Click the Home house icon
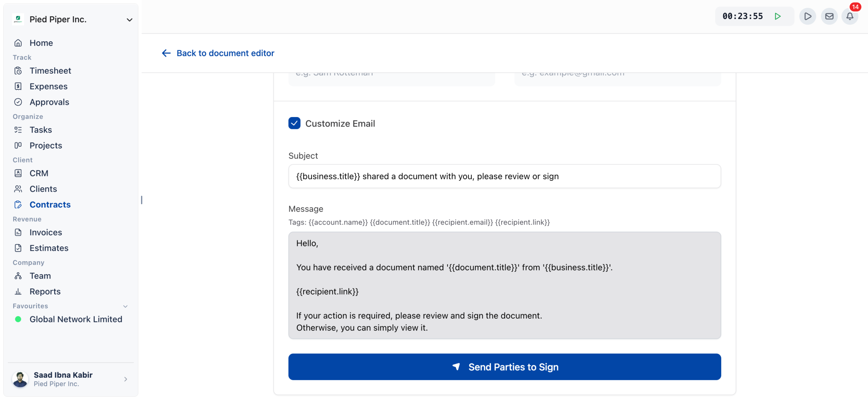868x400 pixels. pyautogui.click(x=18, y=43)
